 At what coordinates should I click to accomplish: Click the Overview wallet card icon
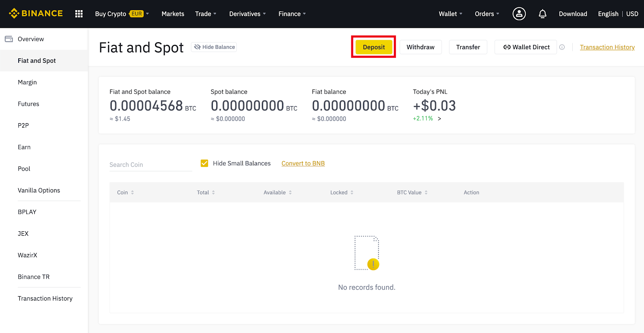point(9,39)
